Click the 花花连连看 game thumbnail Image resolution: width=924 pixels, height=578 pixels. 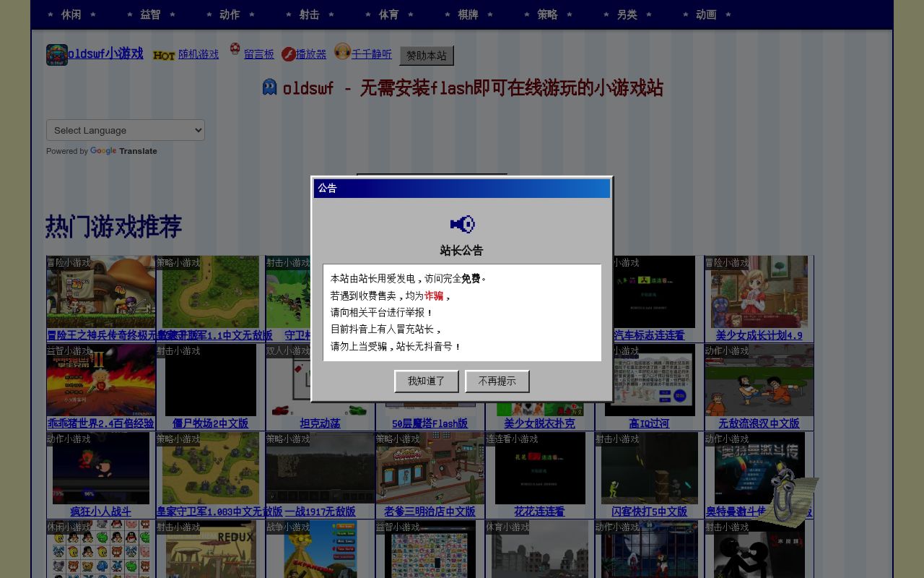(x=539, y=468)
